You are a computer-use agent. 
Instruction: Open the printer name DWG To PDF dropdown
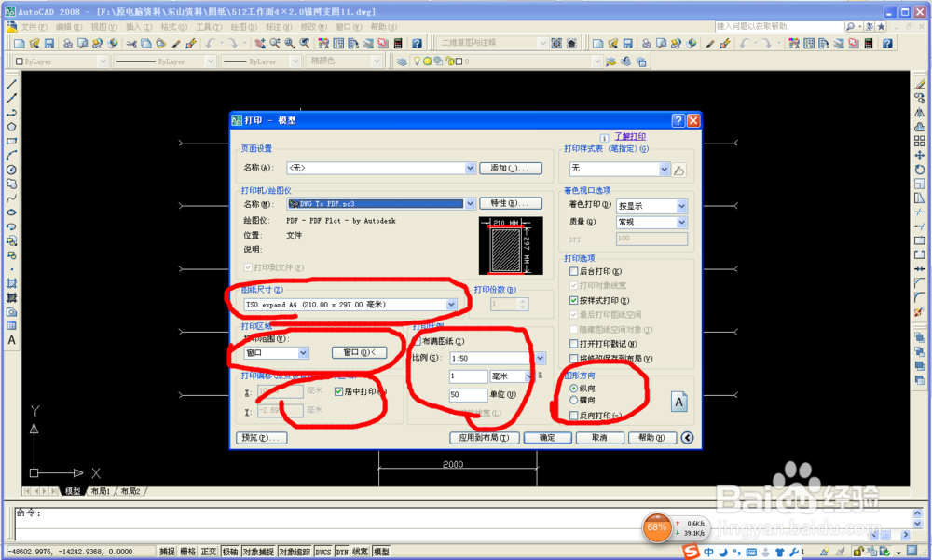click(470, 204)
